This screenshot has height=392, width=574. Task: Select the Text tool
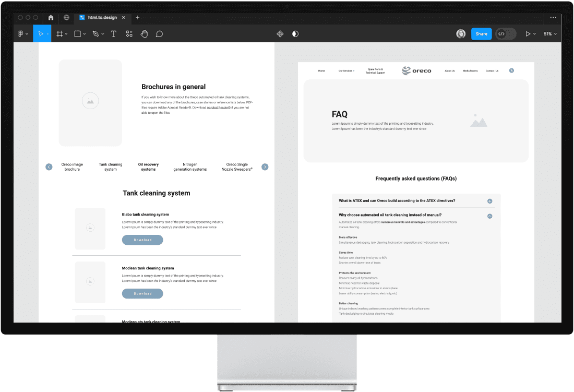pyautogui.click(x=113, y=34)
